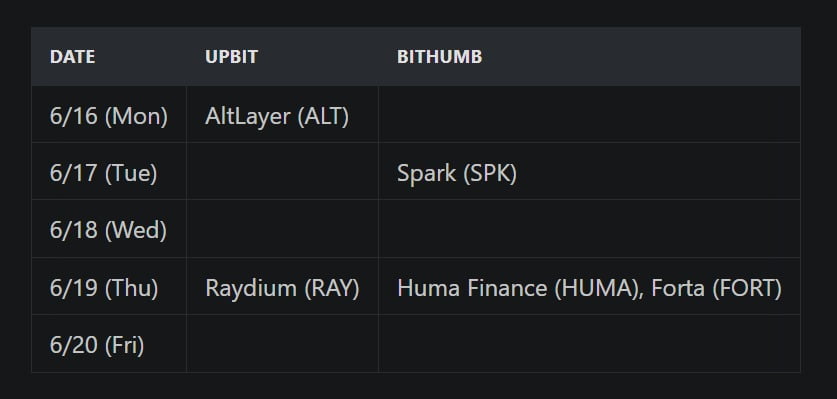Click the UPBIT column header

tap(231, 57)
